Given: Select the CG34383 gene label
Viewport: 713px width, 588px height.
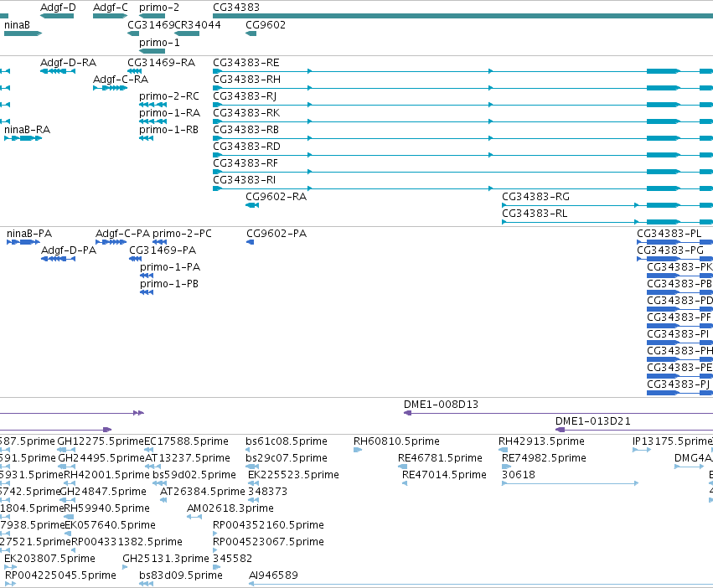Looking at the screenshot, I should click(x=236, y=8).
